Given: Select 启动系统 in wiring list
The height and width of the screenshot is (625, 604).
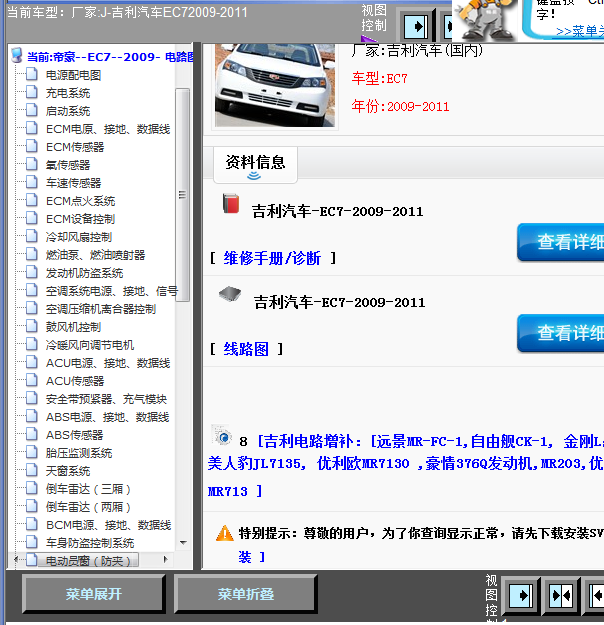Looking at the screenshot, I should pyautogui.click(x=68, y=111).
